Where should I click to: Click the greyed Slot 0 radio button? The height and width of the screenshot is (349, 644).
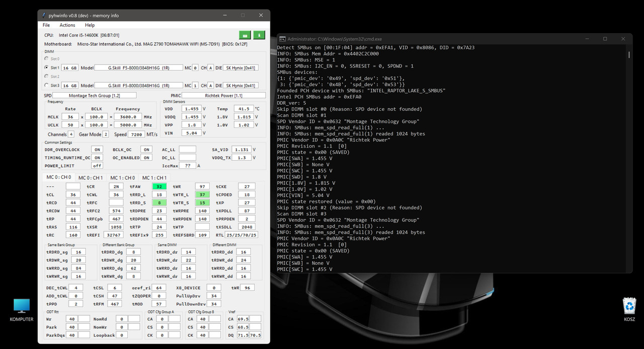(47, 59)
